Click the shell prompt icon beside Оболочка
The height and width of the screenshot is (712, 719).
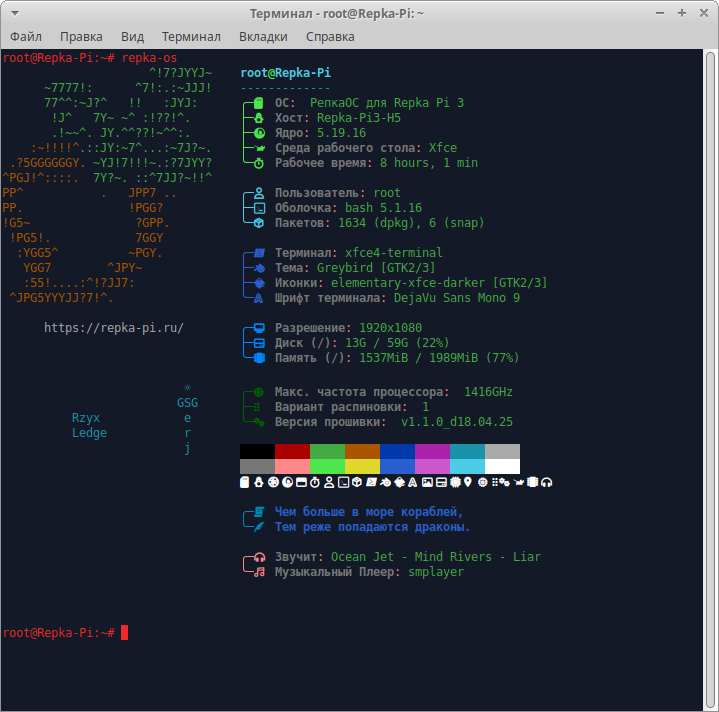coord(260,208)
